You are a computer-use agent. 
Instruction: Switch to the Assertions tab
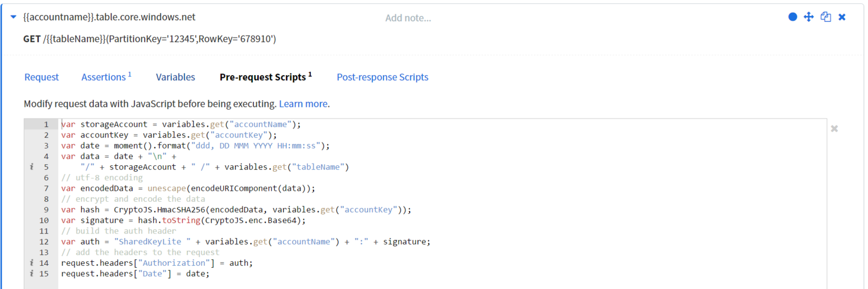[x=106, y=77]
